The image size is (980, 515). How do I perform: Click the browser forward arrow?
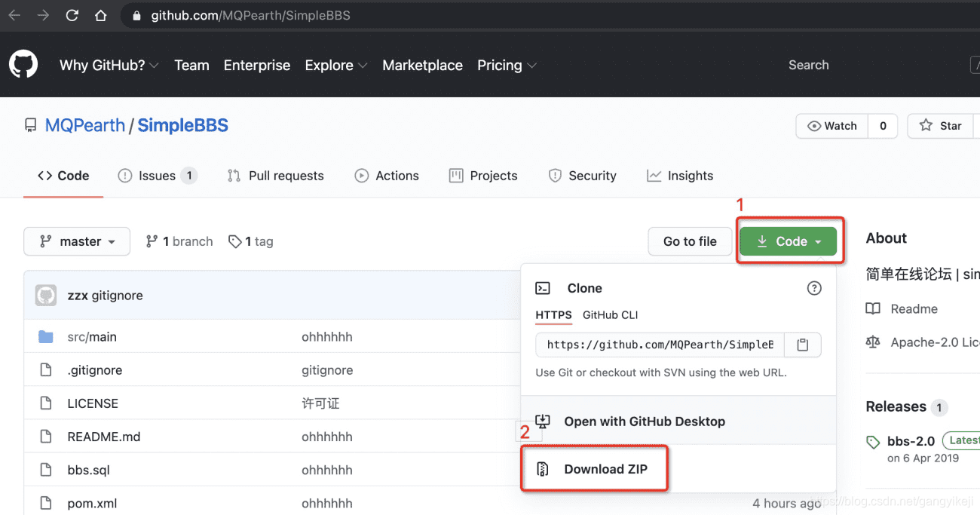43,15
